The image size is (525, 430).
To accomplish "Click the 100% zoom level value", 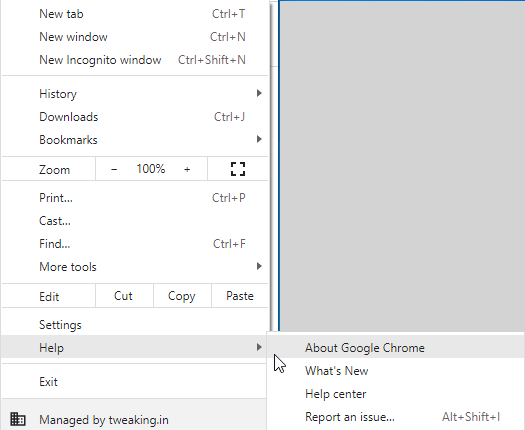I will point(151,169).
